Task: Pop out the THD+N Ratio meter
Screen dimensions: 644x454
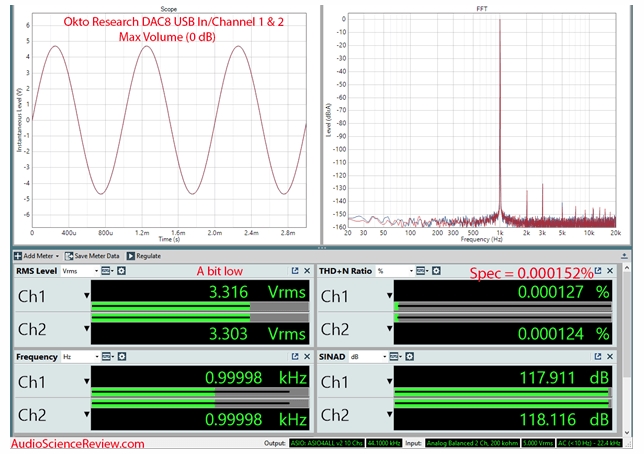Action: pyautogui.click(x=598, y=271)
